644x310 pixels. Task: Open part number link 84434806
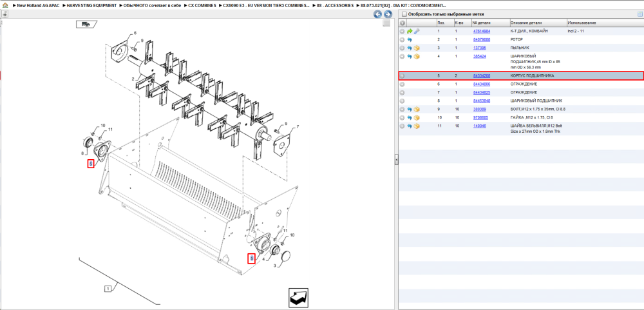[481, 84]
